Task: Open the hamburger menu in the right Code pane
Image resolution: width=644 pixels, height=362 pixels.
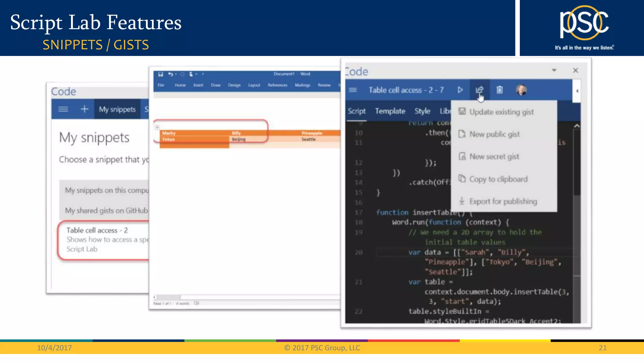Action: pyautogui.click(x=353, y=90)
